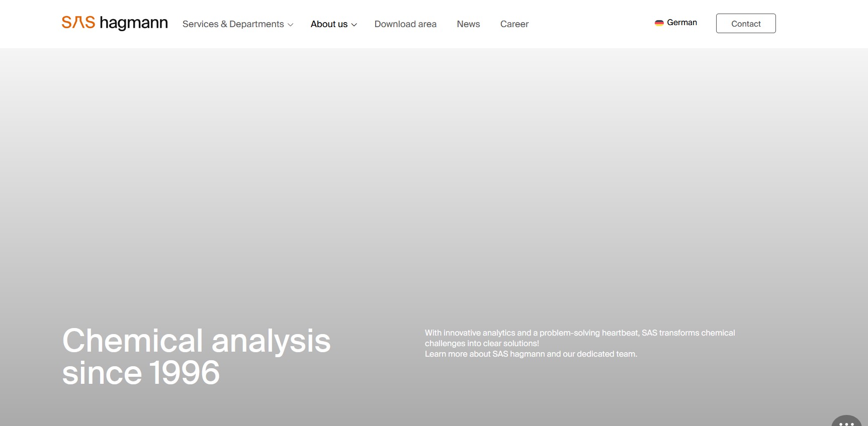Click the line "Learn more about SAS hagmann"

(x=531, y=354)
